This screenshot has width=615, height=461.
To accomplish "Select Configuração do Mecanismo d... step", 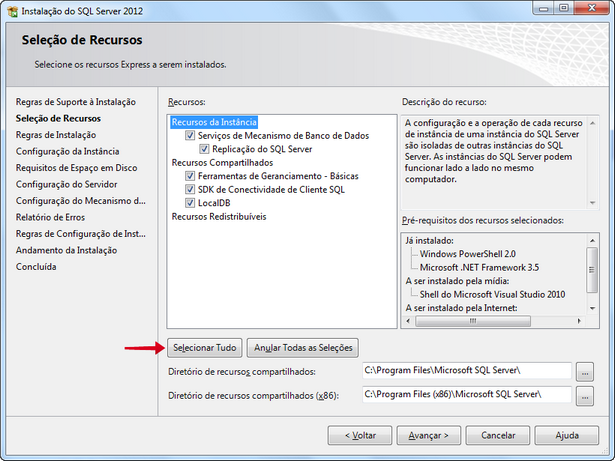I will pos(80,201).
